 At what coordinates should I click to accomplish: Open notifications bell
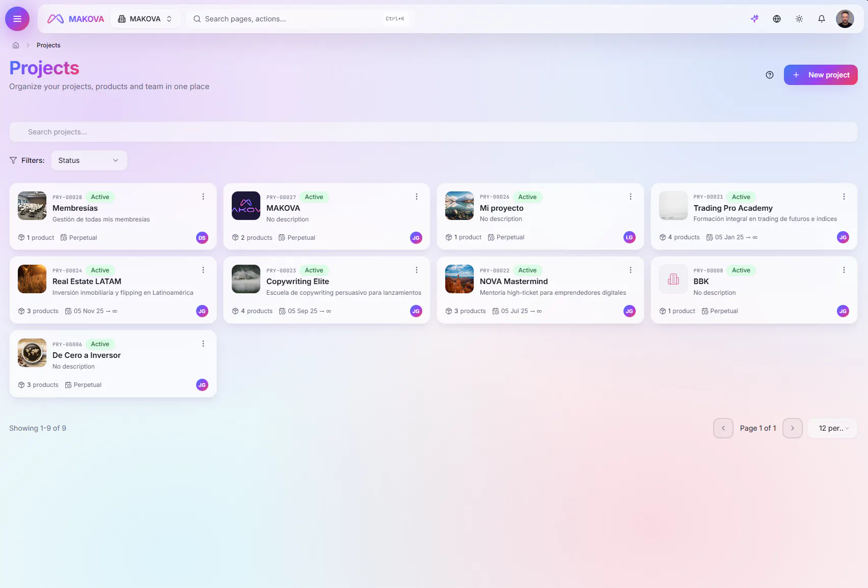coord(822,19)
